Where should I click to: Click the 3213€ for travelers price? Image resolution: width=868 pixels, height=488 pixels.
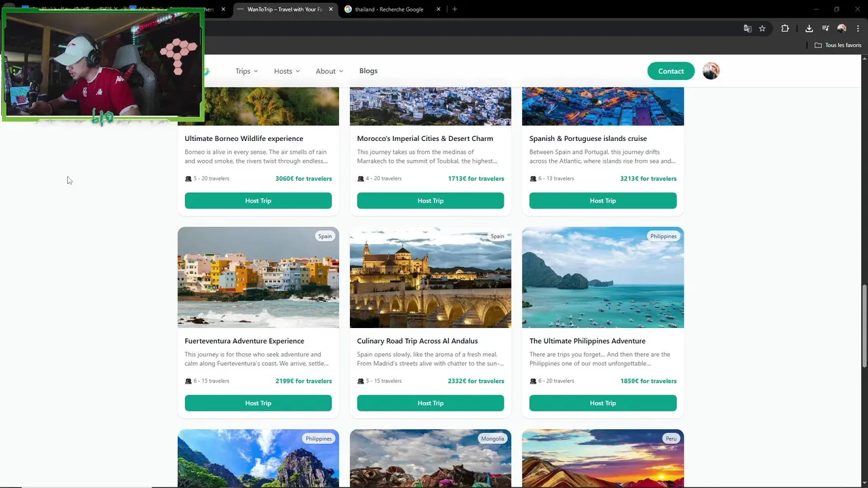point(648,179)
